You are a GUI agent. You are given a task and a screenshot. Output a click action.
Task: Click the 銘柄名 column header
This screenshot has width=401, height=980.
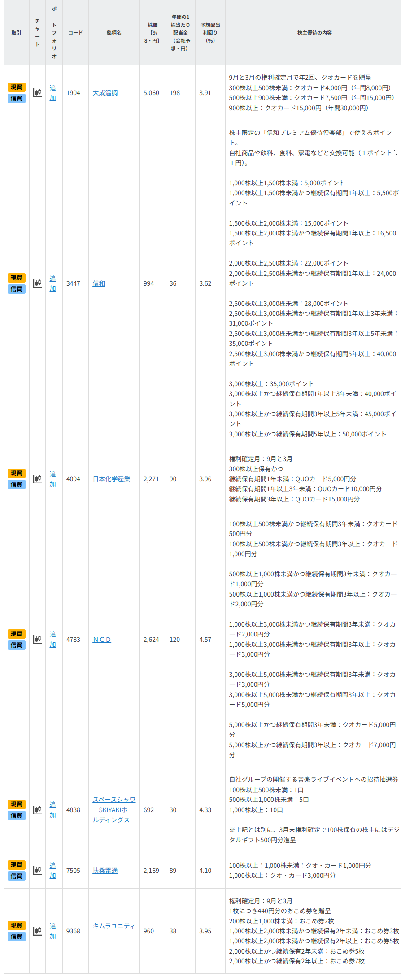[114, 33]
